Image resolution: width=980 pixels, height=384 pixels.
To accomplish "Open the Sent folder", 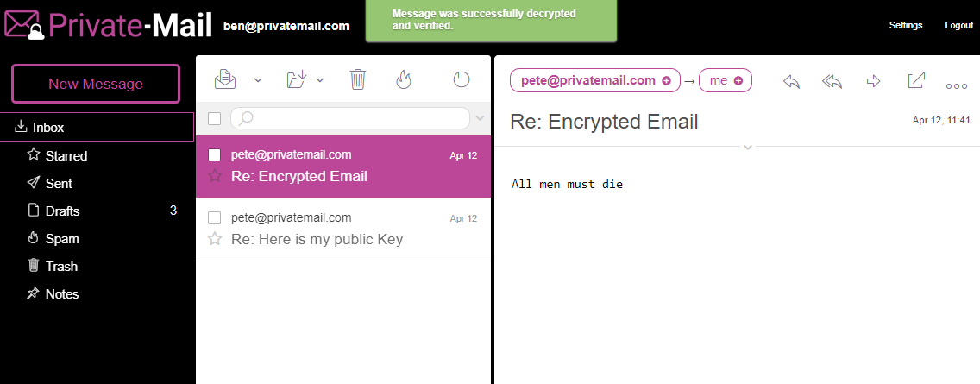I will pyautogui.click(x=59, y=183).
